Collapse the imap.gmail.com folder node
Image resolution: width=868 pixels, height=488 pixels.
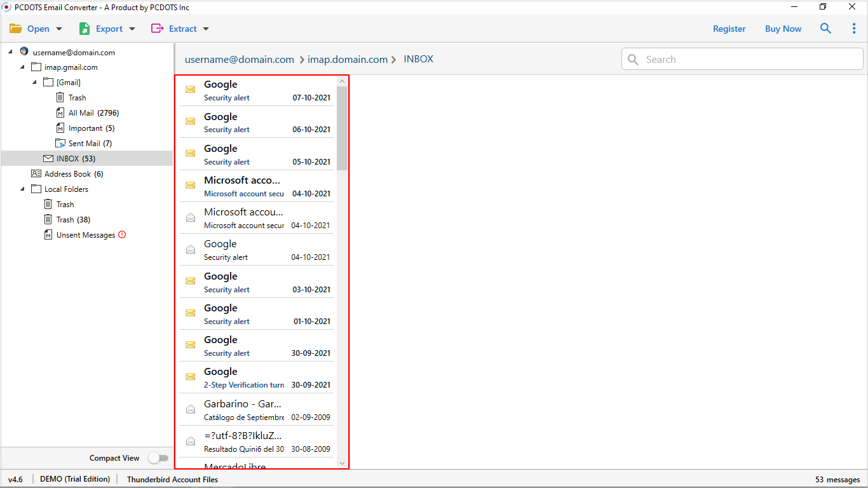tap(22, 67)
